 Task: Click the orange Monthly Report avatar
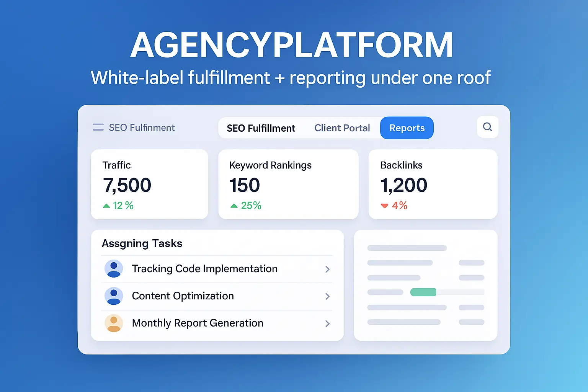pos(114,323)
